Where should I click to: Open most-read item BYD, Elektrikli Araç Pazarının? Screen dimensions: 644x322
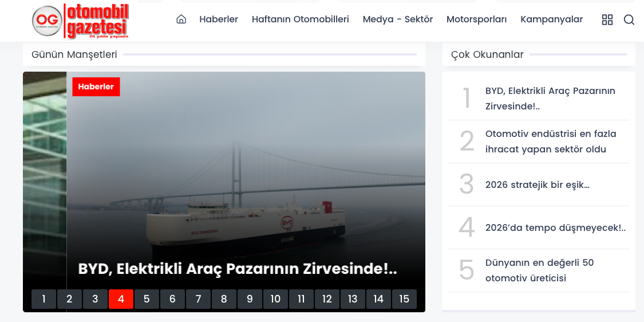point(550,99)
